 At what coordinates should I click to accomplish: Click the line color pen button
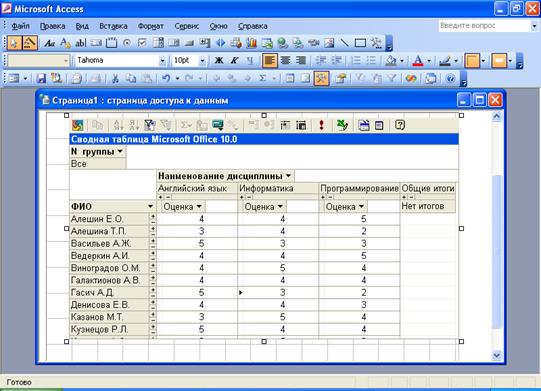[445, 61]
